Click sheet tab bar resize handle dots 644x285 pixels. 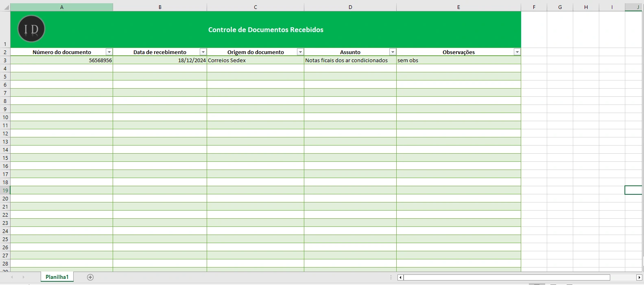391,277
